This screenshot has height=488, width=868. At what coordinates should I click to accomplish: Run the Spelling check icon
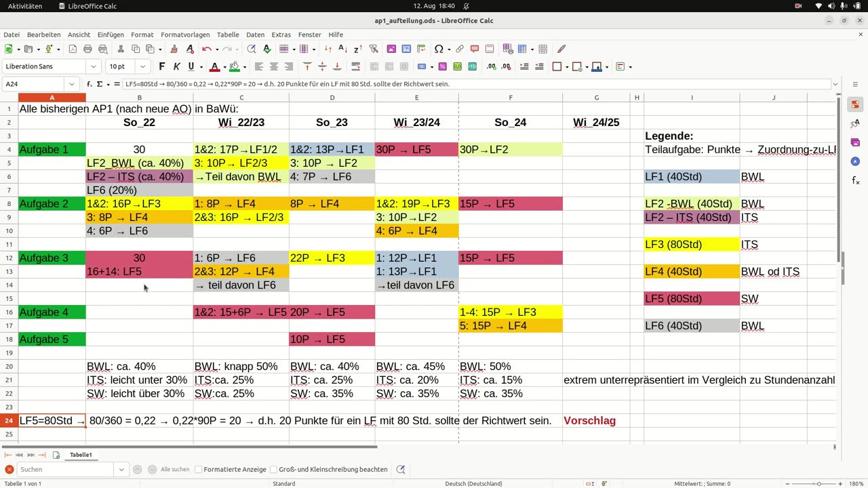tap(267, 49)
